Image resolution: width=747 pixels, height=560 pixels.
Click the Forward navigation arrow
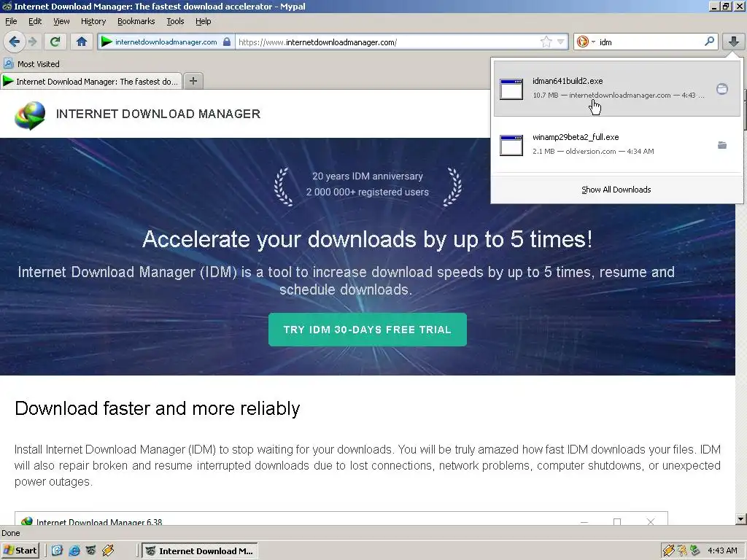(x=33, y=42)
